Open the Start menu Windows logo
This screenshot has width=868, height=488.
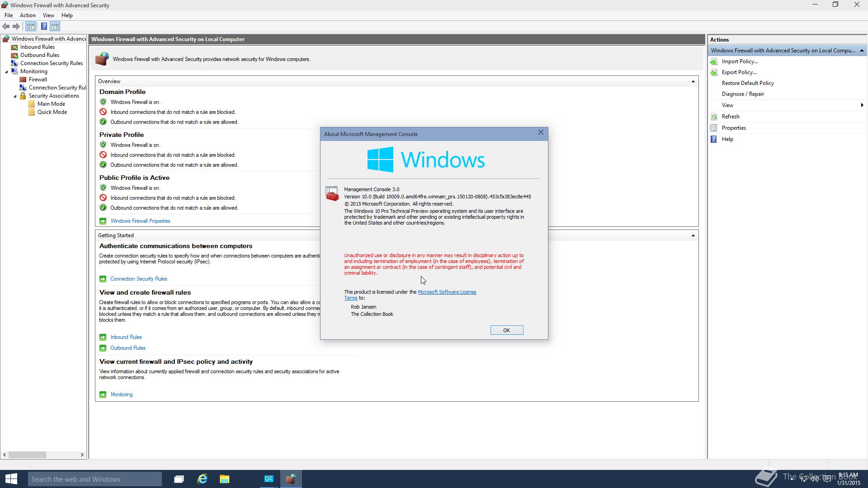point(11,479)
